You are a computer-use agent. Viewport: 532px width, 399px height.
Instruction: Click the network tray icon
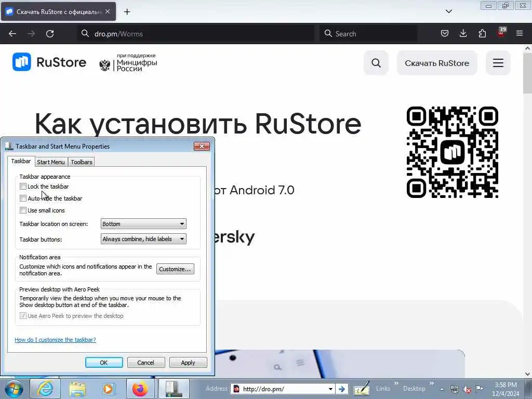coord(455,389)
